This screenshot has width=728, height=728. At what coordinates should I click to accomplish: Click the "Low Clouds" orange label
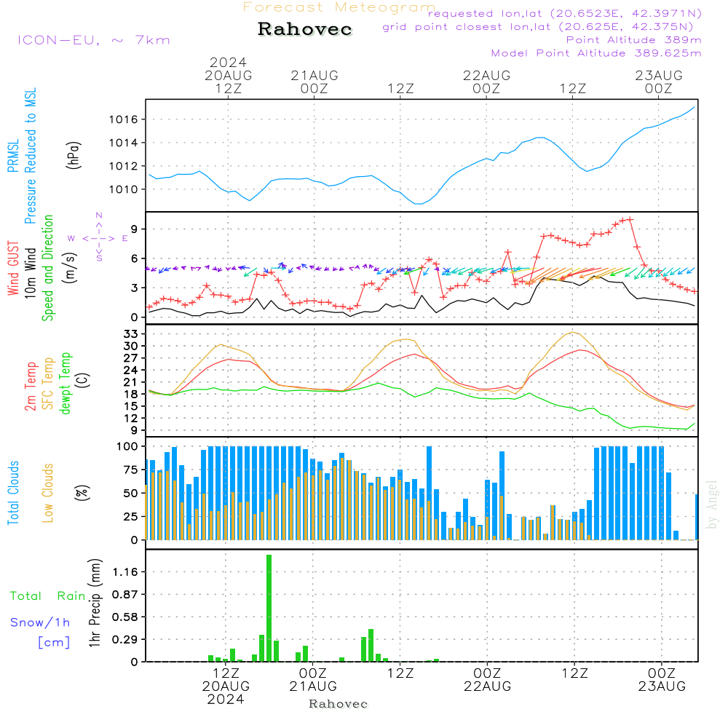48,493
